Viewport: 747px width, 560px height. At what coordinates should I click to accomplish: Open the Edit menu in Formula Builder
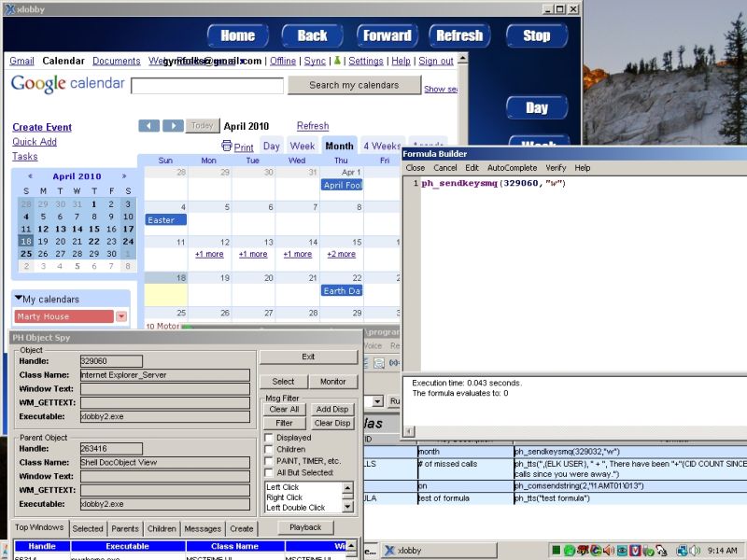coord(472,168)
